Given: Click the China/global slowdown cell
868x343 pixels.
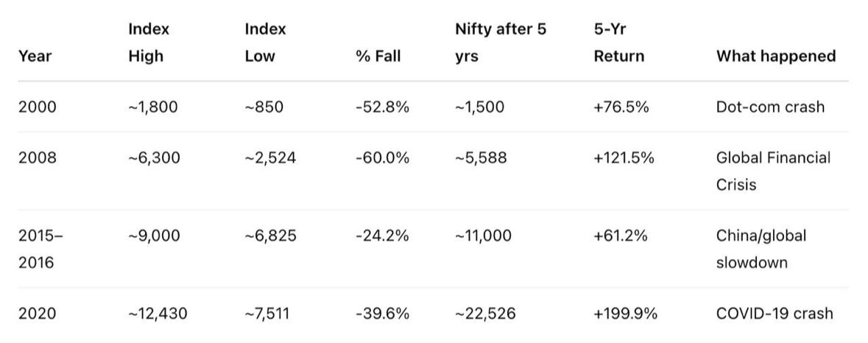Looking at the screenshot, I should pyautogui.click(x=761, y=249).
